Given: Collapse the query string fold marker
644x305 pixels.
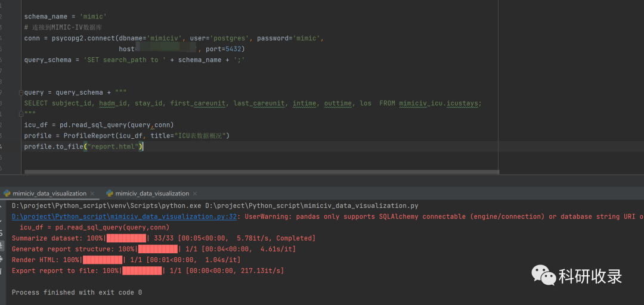Looking at the screenshot, I should (21, 93).
